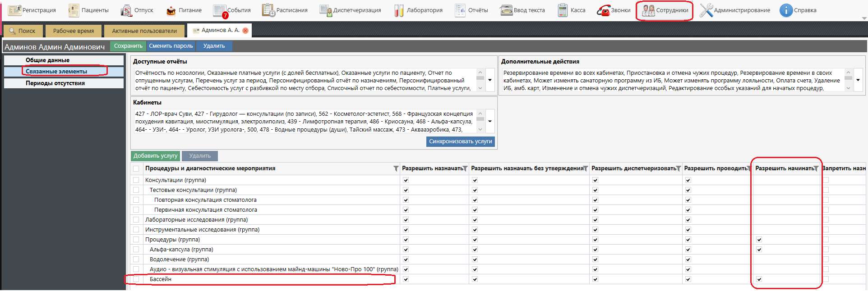Tick the row checkbox for Бассейн
868x291 pixels.
point(136,279)
